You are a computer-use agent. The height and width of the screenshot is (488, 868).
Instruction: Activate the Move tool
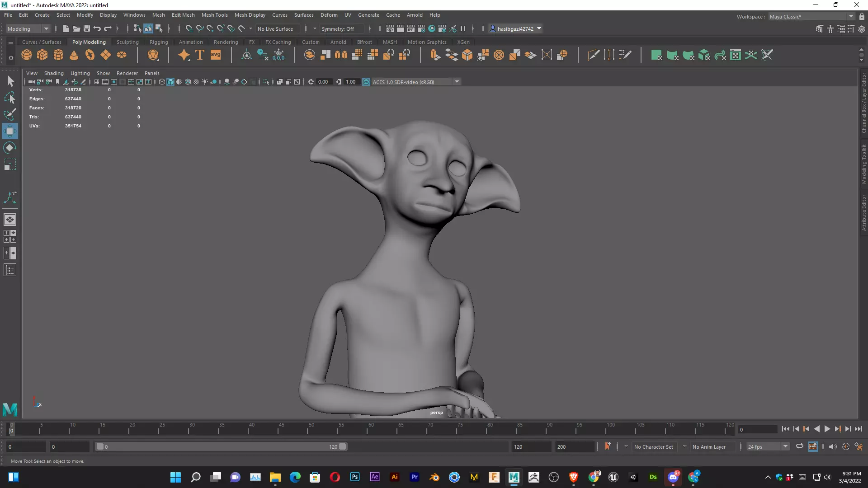click(x=10, y=131)
